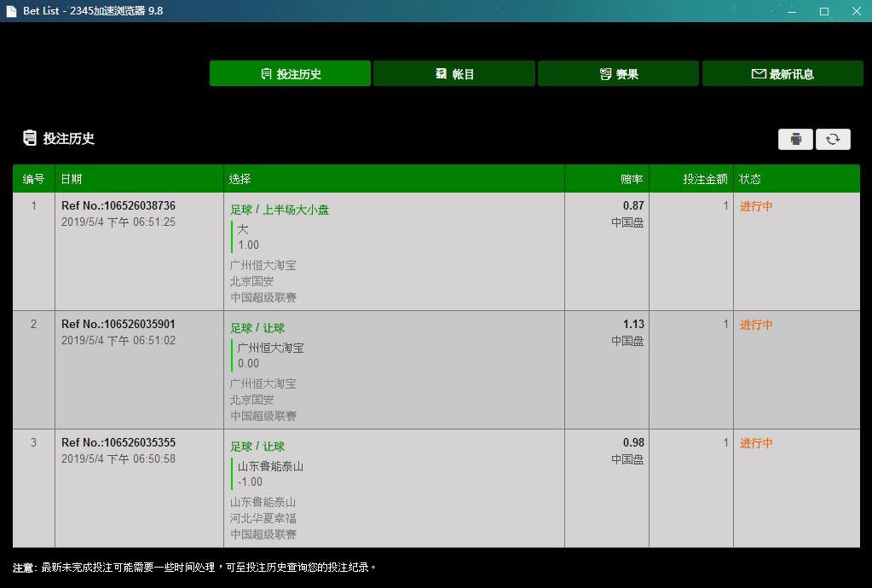Click the print icon button
This screenshot has width=872, height=588.
click(x=795, y=139)
